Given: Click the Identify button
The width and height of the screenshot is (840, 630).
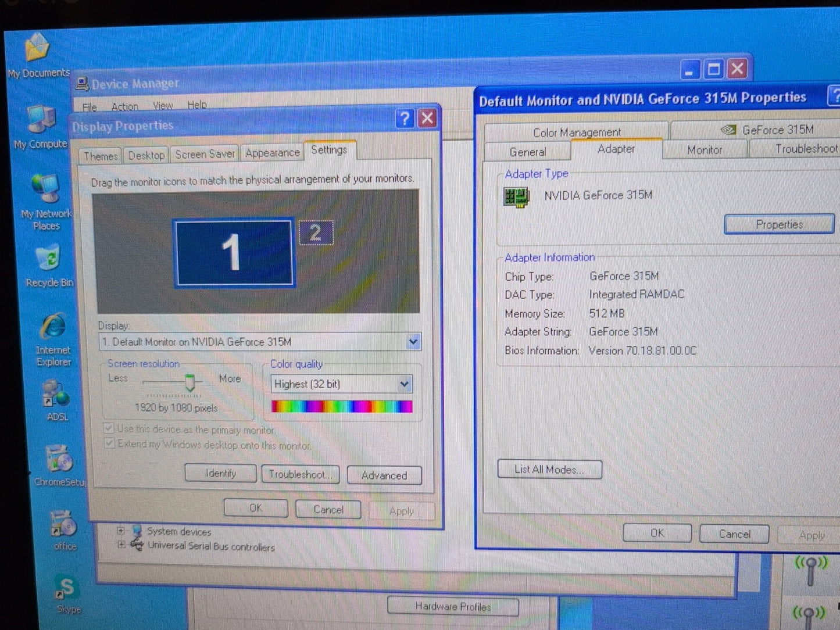Looking at the screenshot, I should [x=221, y=474].
